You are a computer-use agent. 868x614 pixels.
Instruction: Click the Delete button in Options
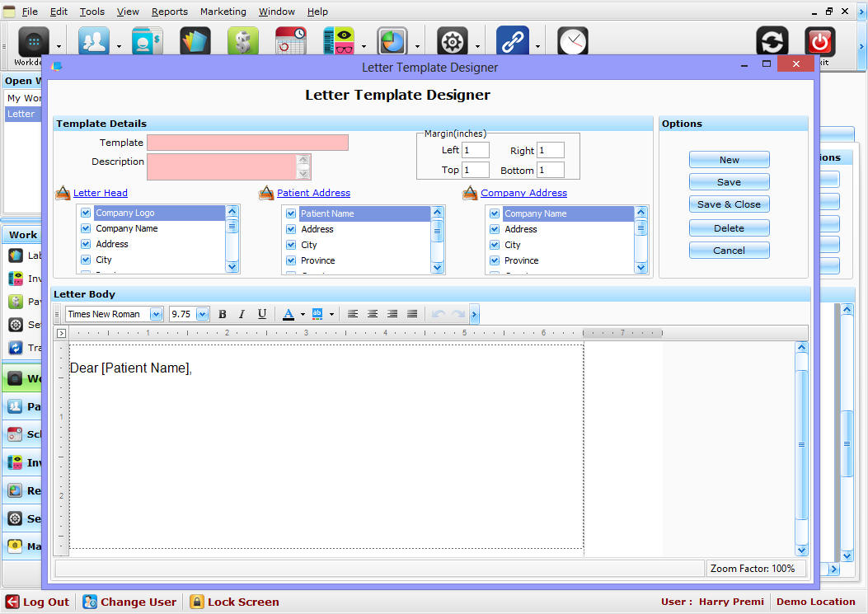pos(729,228)
